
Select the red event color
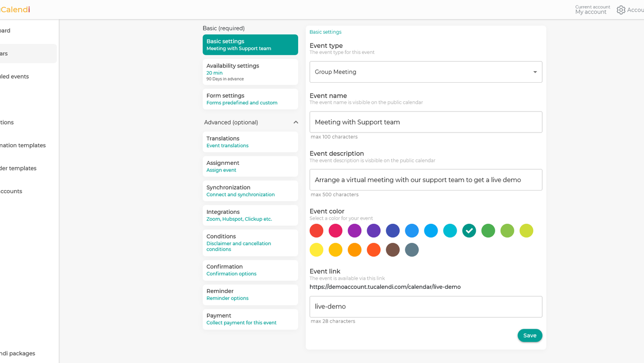pos(316,231)
